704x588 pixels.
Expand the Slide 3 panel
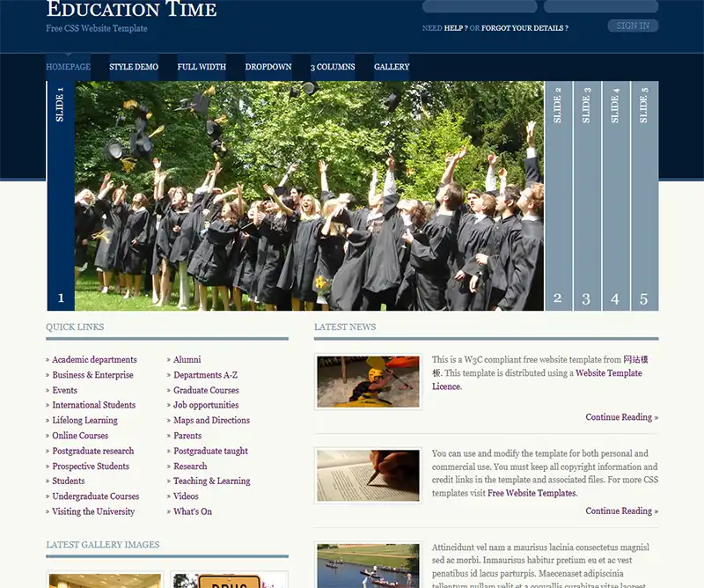tap(587, 195)
